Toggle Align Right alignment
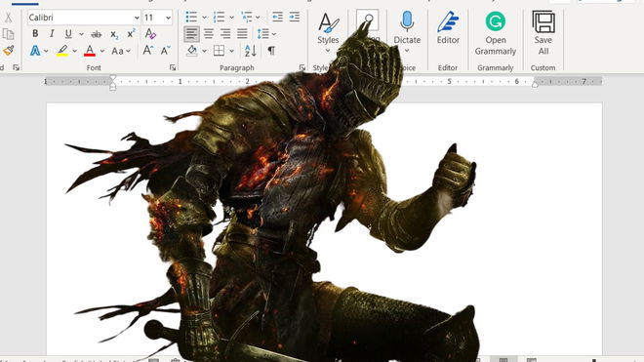This screenshot has width=644, height=362. pos(225,34)
